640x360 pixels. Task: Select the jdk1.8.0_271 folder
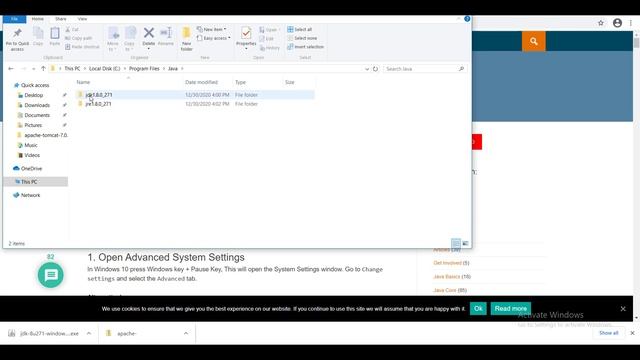(195, 95)
